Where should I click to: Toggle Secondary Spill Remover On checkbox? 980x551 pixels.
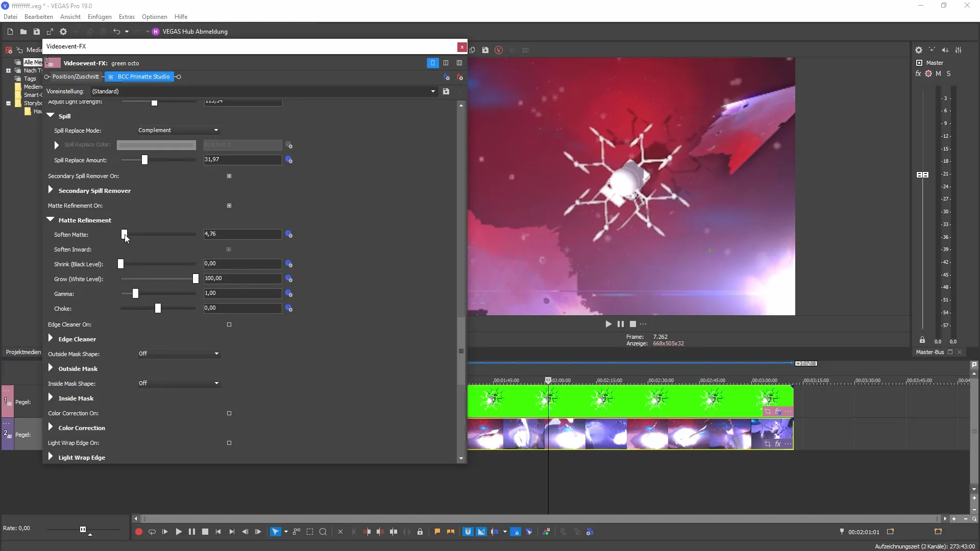pyautogui.click(x=229, y=176)
